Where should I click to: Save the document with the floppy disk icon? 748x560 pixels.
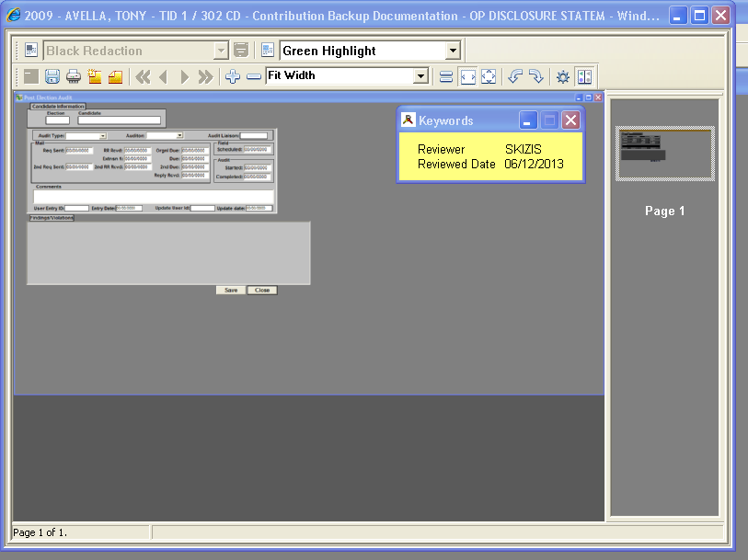coord(52,76)
